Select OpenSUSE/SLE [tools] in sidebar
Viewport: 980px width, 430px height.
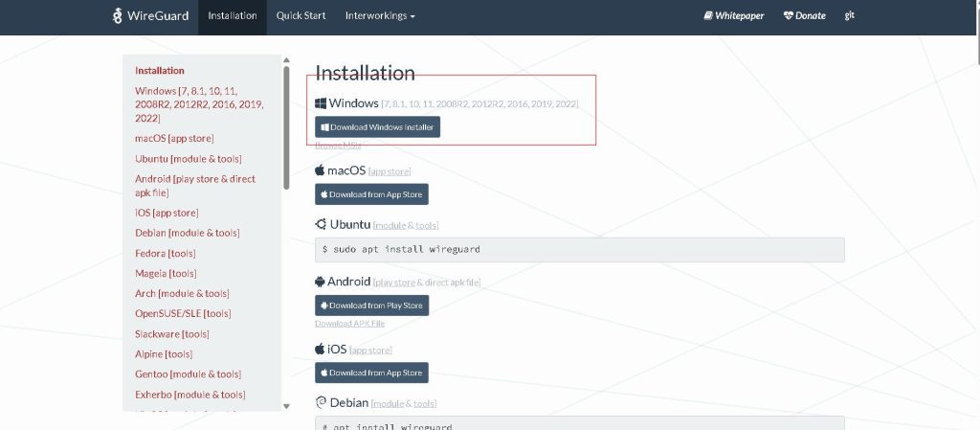183,313
